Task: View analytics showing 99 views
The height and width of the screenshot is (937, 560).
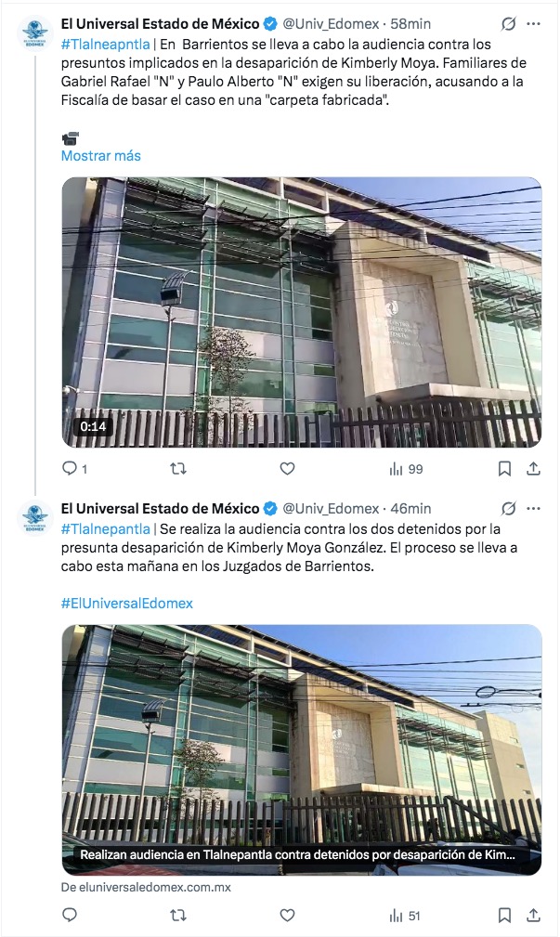Action: (406, 469)
